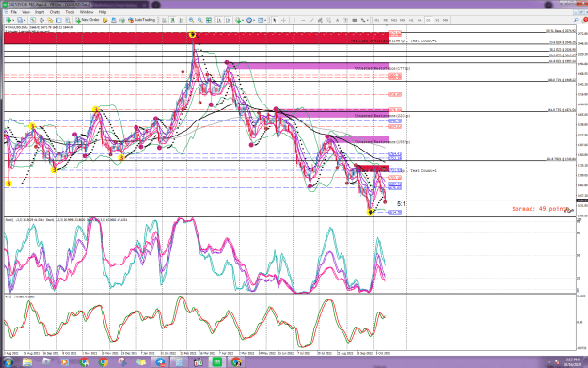Open the Help menu
The image size is (588, 368).
(x=103, y=12)
